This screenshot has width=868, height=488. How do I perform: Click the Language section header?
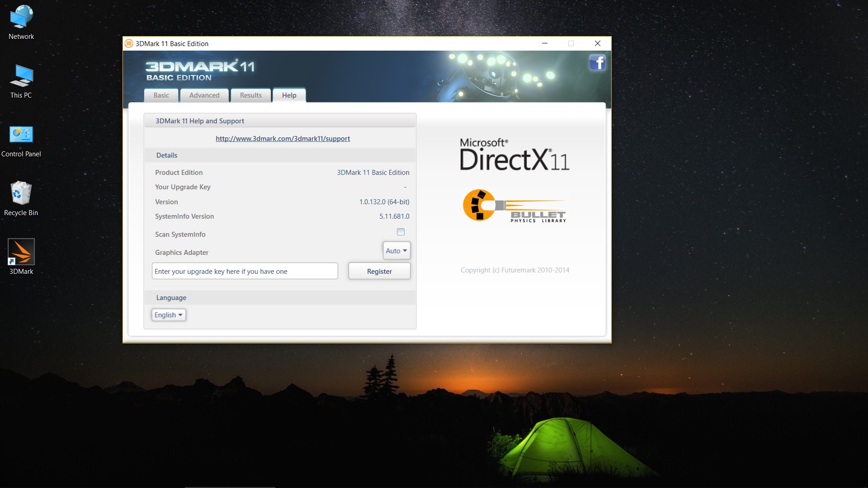coord(280,298)
